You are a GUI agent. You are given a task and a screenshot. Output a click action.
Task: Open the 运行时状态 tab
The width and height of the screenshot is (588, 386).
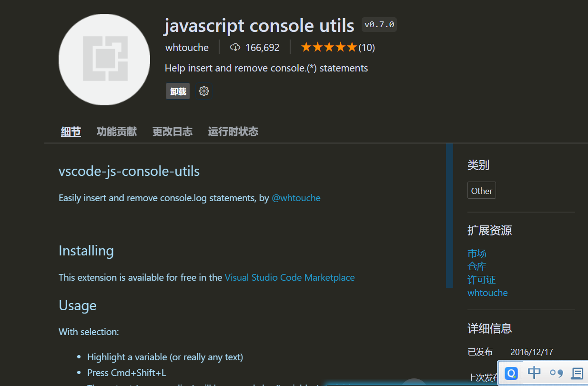(233, 132)
